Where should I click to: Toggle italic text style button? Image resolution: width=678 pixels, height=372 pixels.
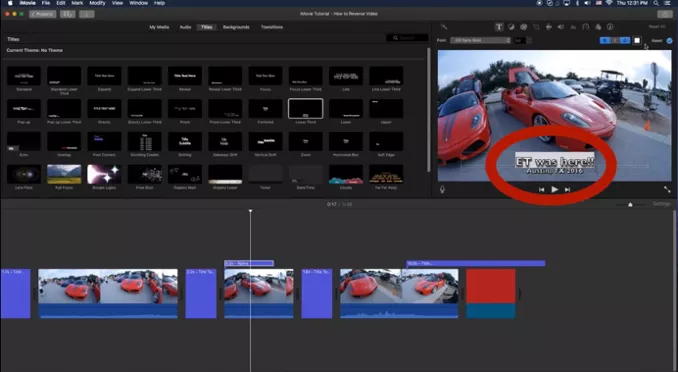pyautogui.click(x=614, y=40)
